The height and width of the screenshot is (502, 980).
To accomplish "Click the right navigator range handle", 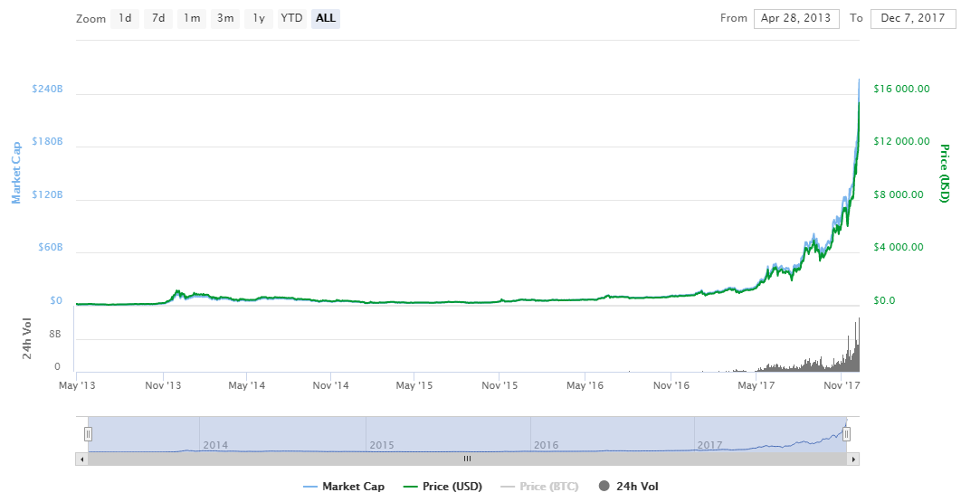I will 846,434.
